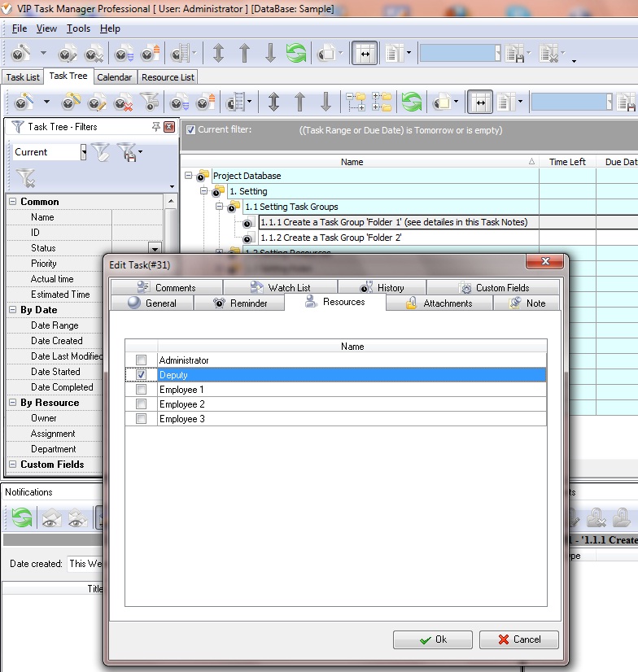Uncheck the Deputy resource checkbox
The image size is (638, 672).
coord(142,375)
